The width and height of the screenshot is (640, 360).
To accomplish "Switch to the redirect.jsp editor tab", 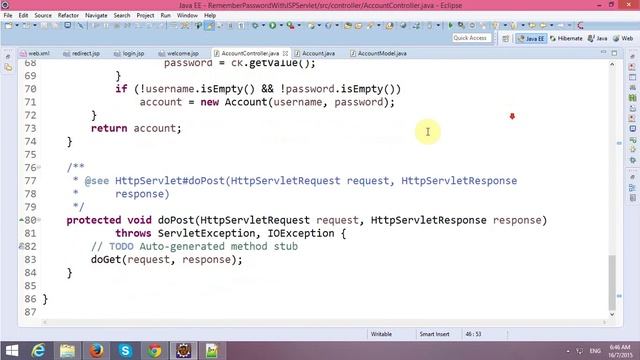I will click(82, 53).
